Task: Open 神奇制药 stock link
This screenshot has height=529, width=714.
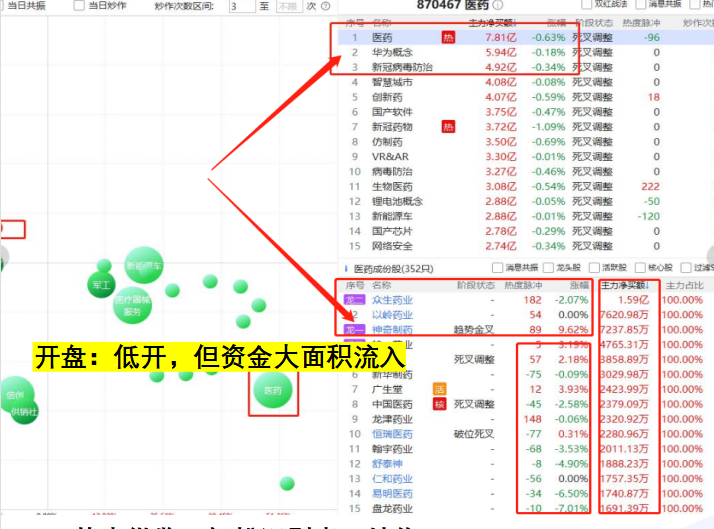Action: tap(392, 330)
